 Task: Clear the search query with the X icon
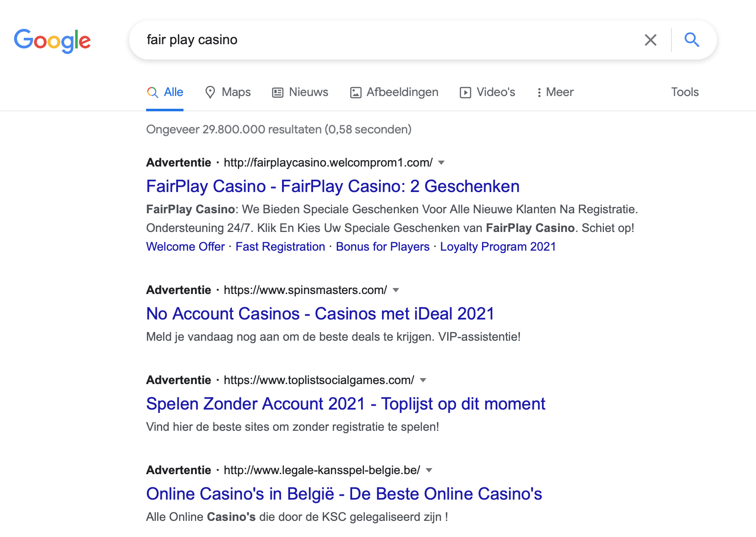pos(650,40)
